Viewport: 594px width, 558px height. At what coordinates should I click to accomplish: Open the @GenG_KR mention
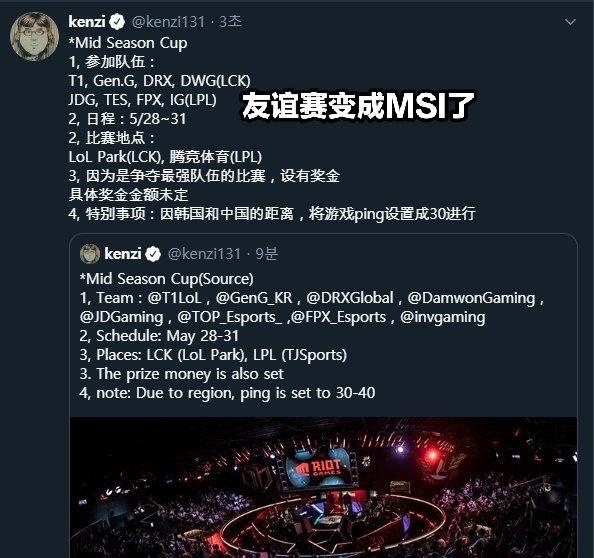click(254, 298)
